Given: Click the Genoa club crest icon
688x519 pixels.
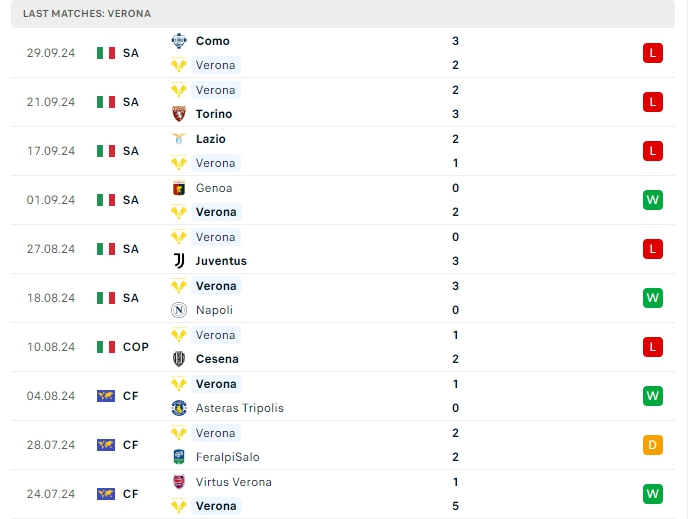Looking at the screenshot, I should [x=179, y=188].
